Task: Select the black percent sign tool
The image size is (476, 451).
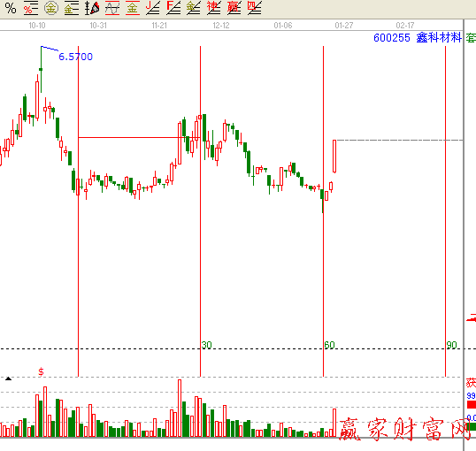Action: 11,8
